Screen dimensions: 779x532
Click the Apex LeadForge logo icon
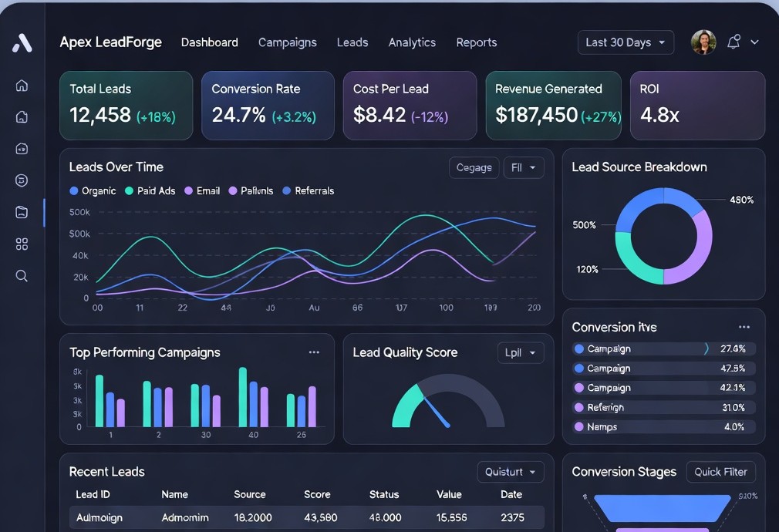pyautogui.click(x=22, y=42)
